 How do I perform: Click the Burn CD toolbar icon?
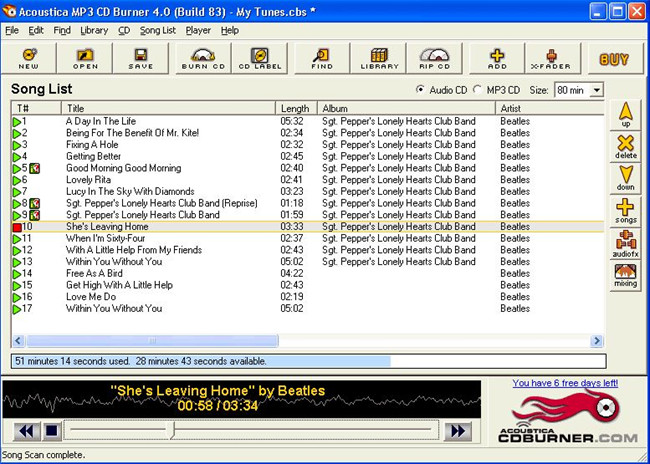203,58
